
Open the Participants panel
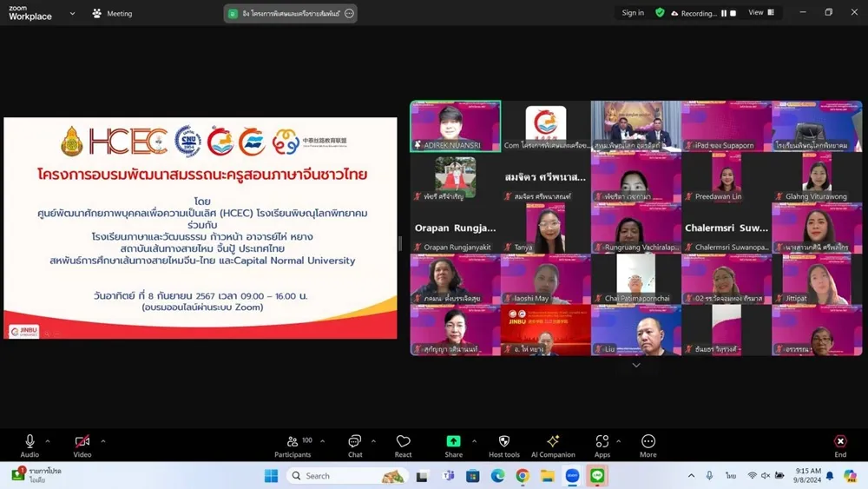(x=293, y=446)
